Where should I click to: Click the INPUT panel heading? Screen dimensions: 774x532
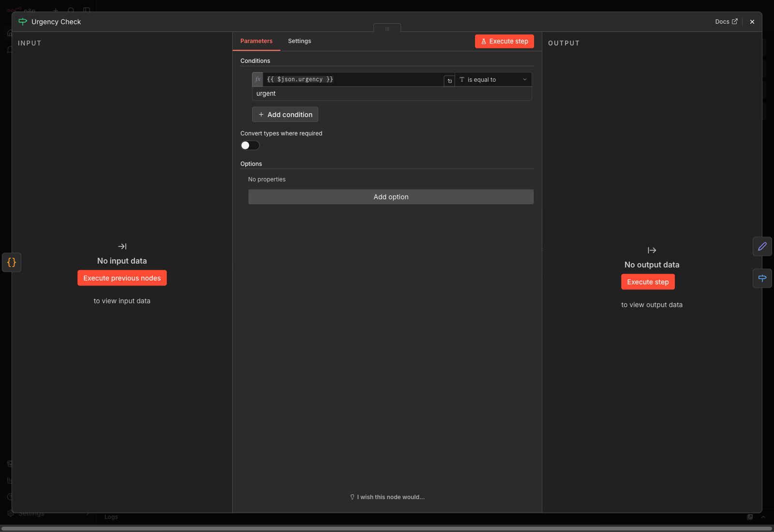coord(30,43)
